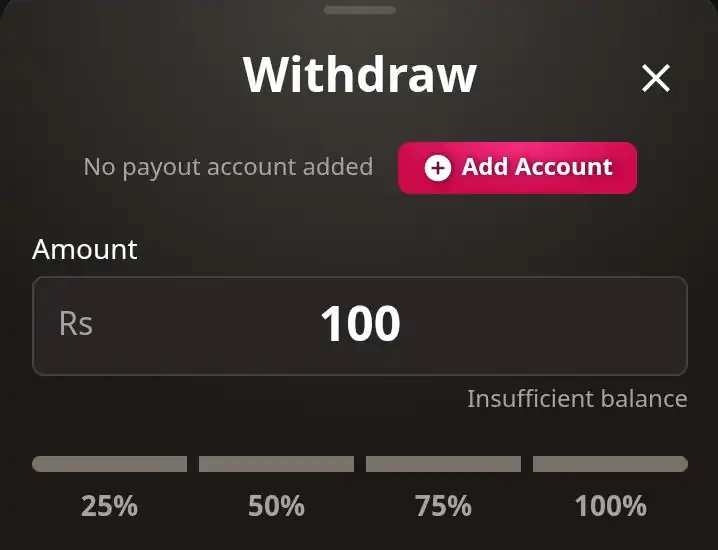Click the "Insufficient balance" warning message
The width and height of the screenshot is (718, 550).
pyautogui.click(x=577, y=399)
